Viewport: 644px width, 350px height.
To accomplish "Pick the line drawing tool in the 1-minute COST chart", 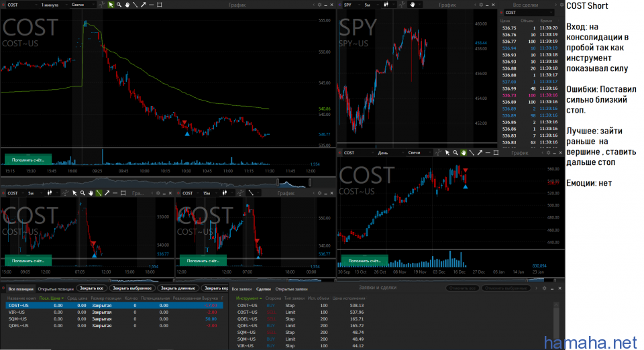I will pyautogui.click(x=135, y=5).
